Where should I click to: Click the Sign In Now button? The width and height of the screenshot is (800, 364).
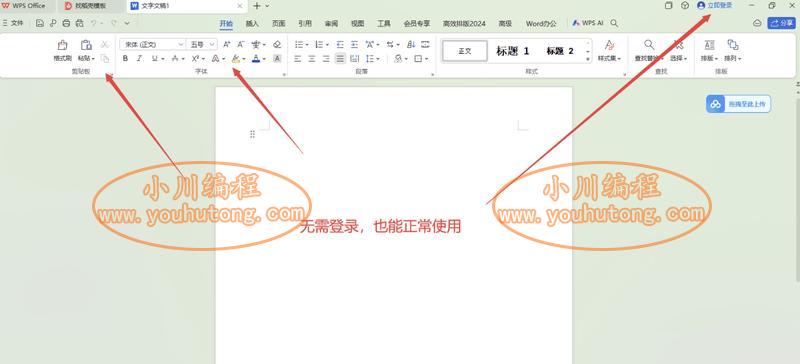[x=715, y=5]
